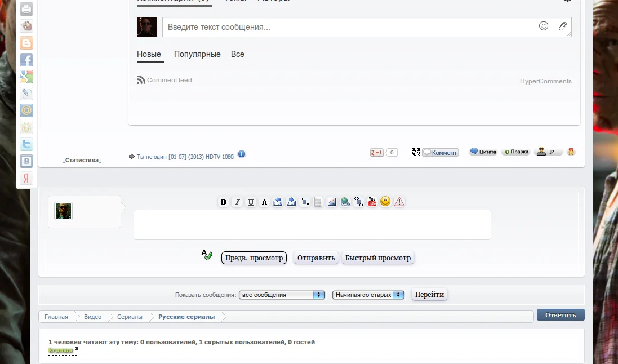The width and height of the screenshot is (618, 364).
Task: Open smiley emoticons in editor toolbar
Action: (385, 202)
